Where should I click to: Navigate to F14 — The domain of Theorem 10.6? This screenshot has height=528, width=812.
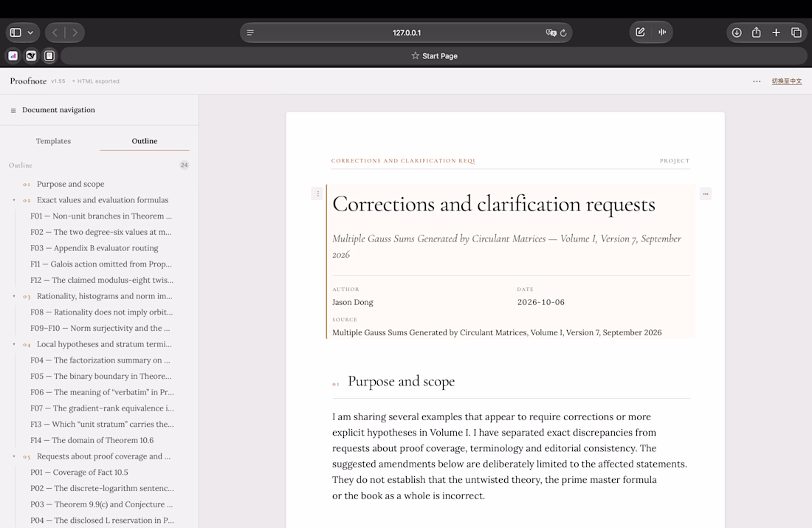click(92, 440)
